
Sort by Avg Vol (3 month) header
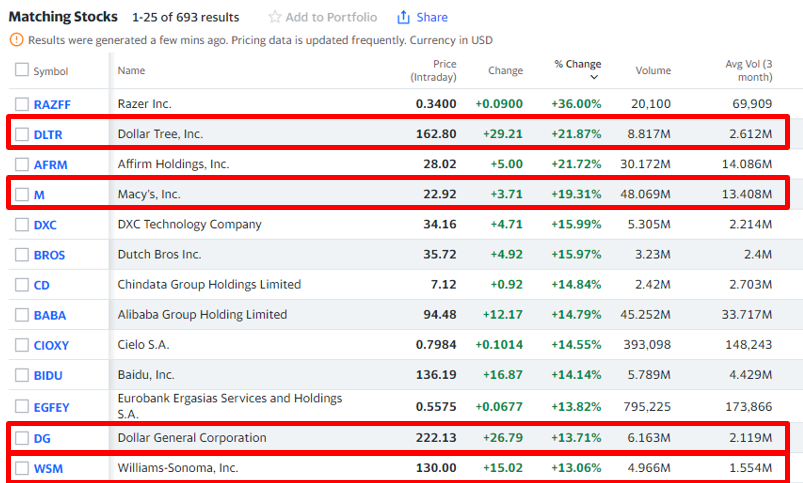(x=748, y=70)
